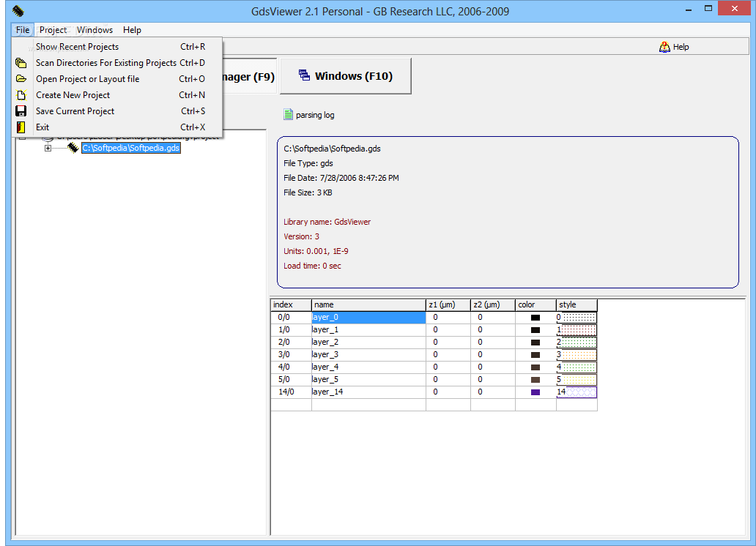Select the C:\Softpedia\Softpedia.gds tree item

tap(130, 148)
